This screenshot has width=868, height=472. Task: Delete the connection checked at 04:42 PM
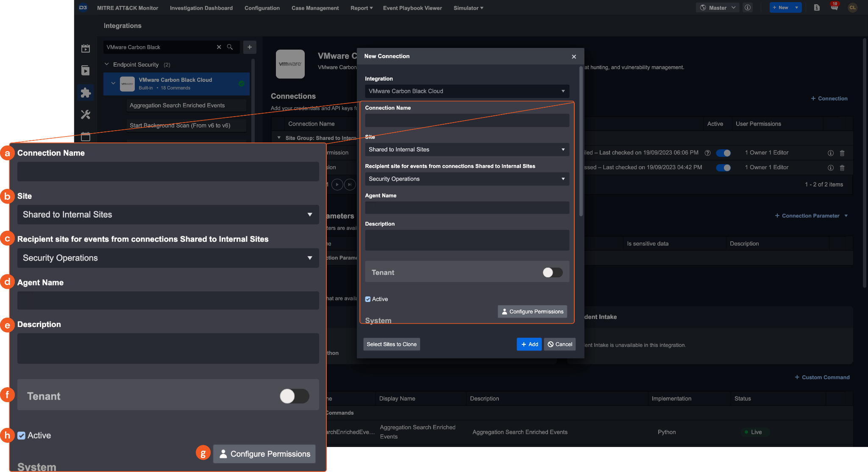tap(842, 168)
